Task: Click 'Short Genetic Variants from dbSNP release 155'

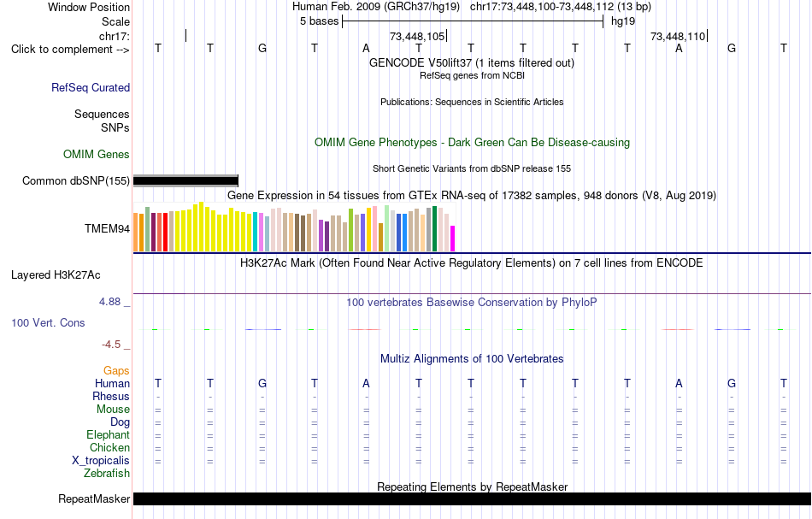Action: pos(472,168)
